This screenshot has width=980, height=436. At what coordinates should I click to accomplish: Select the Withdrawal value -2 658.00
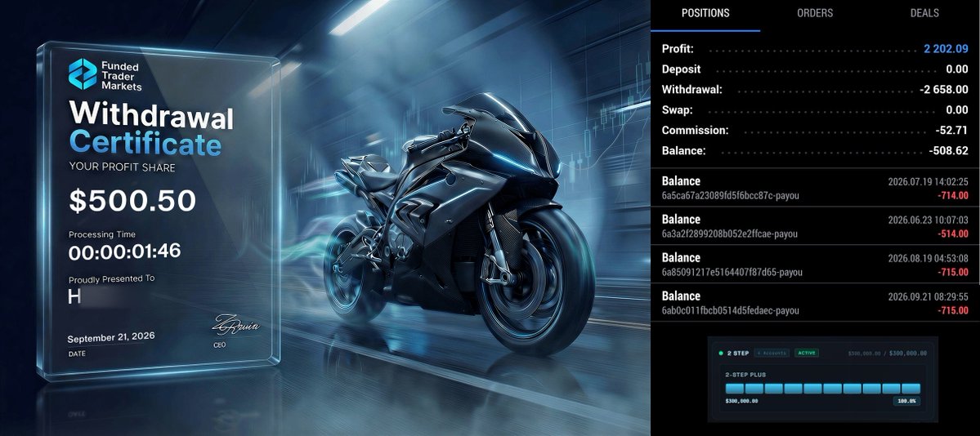944,89
